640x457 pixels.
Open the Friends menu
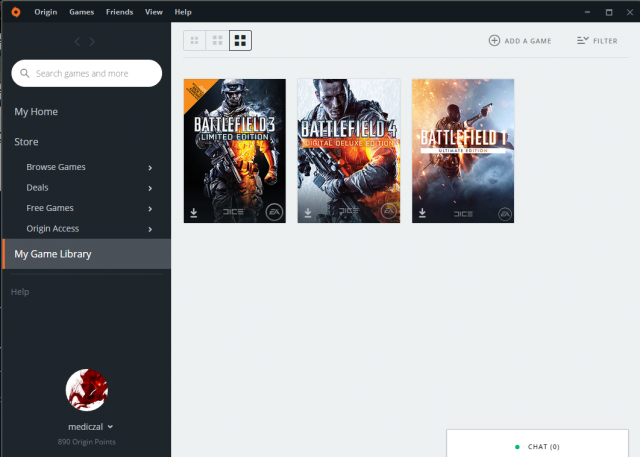tap(120, 12)
